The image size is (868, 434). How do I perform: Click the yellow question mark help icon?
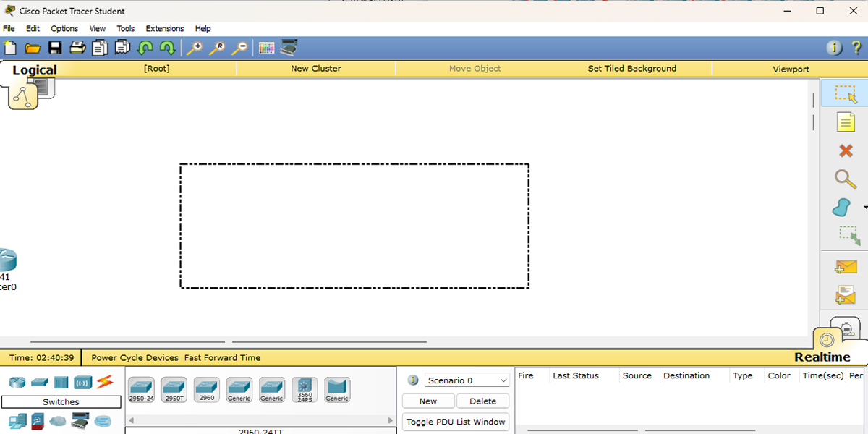click(x=857, y=48)
